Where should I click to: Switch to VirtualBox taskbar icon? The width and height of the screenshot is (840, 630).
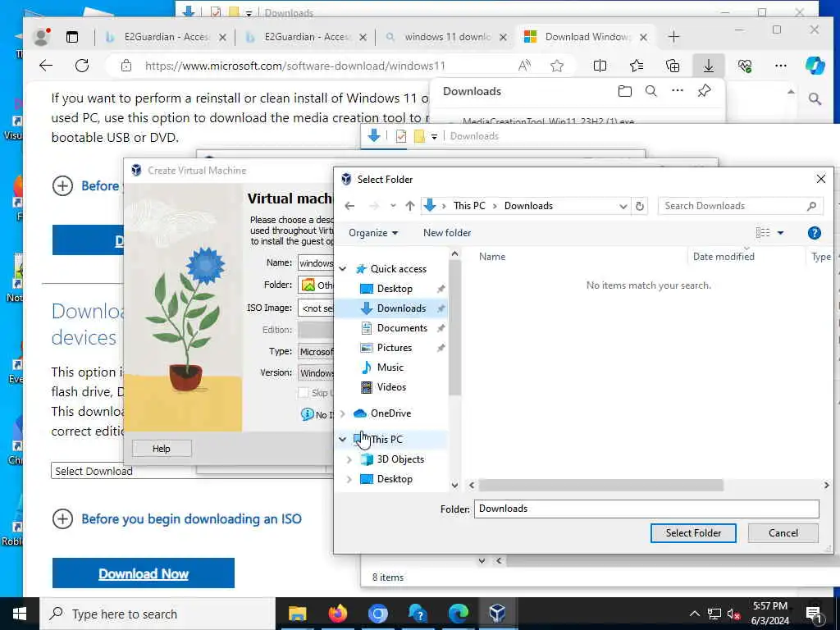pyautogui.click(x=497, y=614)
